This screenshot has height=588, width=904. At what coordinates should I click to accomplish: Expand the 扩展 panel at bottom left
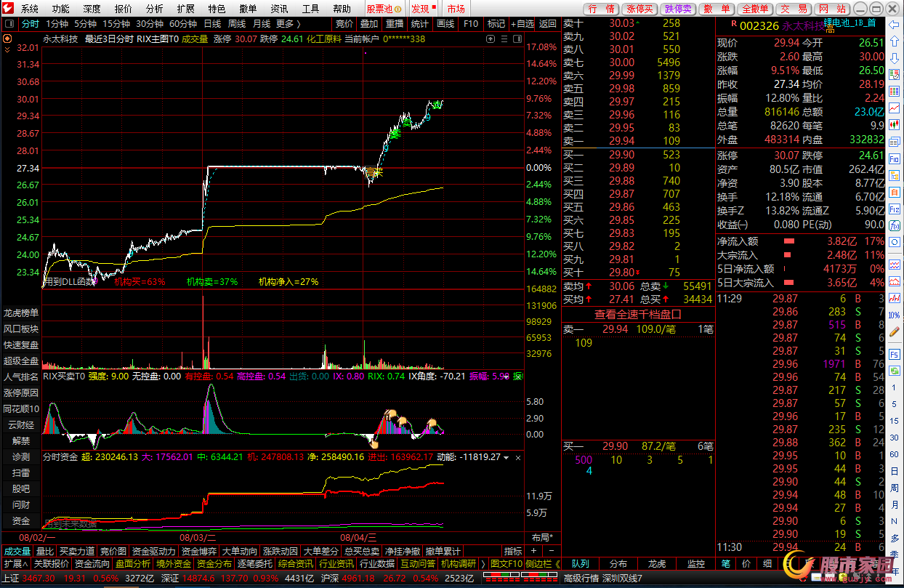point(15,564)
